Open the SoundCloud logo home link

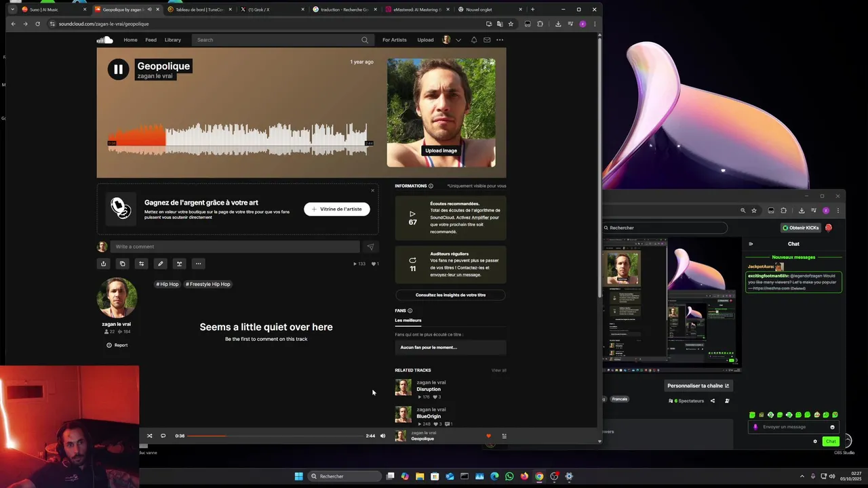click(x=104, y=40)
